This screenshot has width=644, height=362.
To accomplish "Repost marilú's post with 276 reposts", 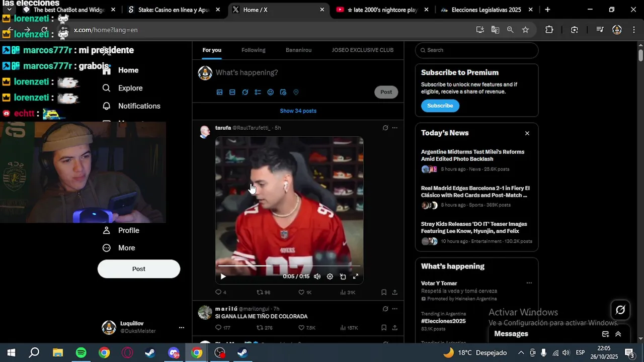I will pyautogui.click(x=265, y=328).
